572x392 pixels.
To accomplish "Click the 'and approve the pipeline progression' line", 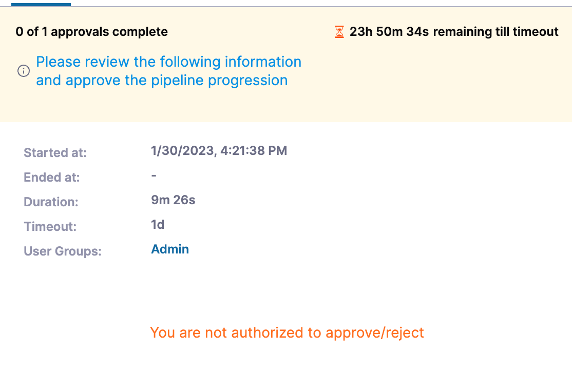I will [x=162, y=81].
